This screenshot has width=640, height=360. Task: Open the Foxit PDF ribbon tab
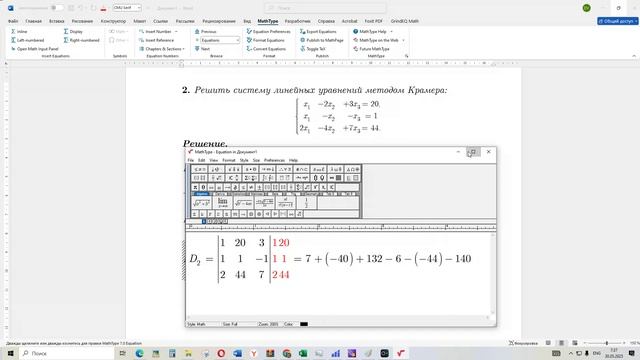(373, 21)
